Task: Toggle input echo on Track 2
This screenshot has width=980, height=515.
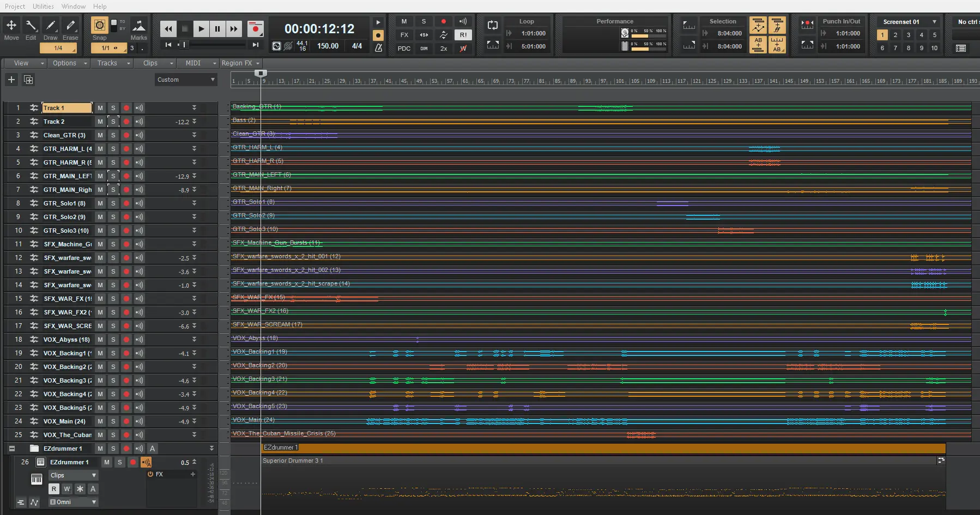Action: pos(140,122)
